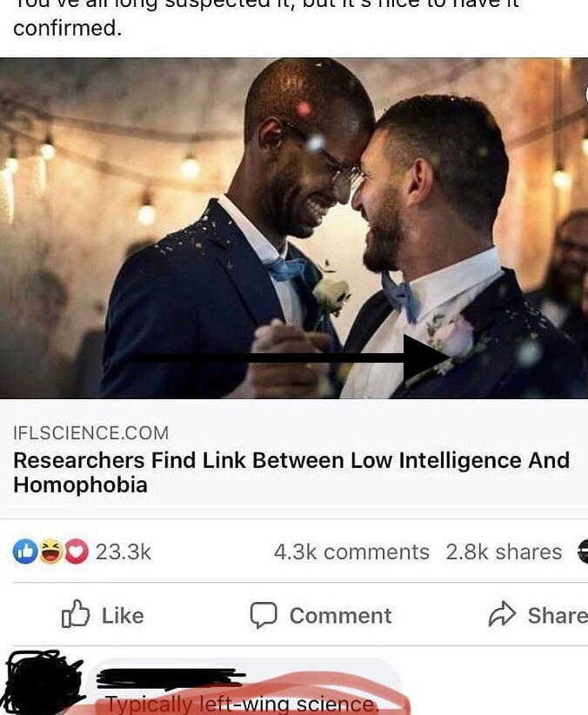The image size is (588, 715).
Task: Open the article preview image
Action: coord(294,228)
